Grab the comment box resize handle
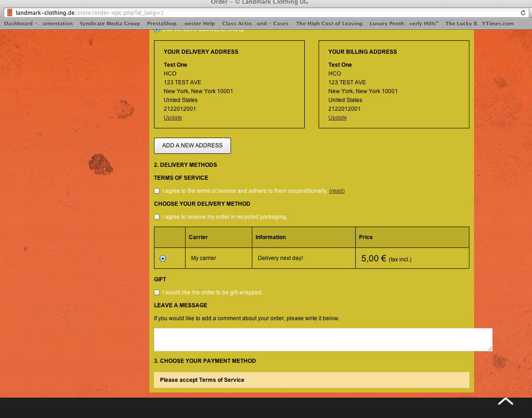 [490, 348]
